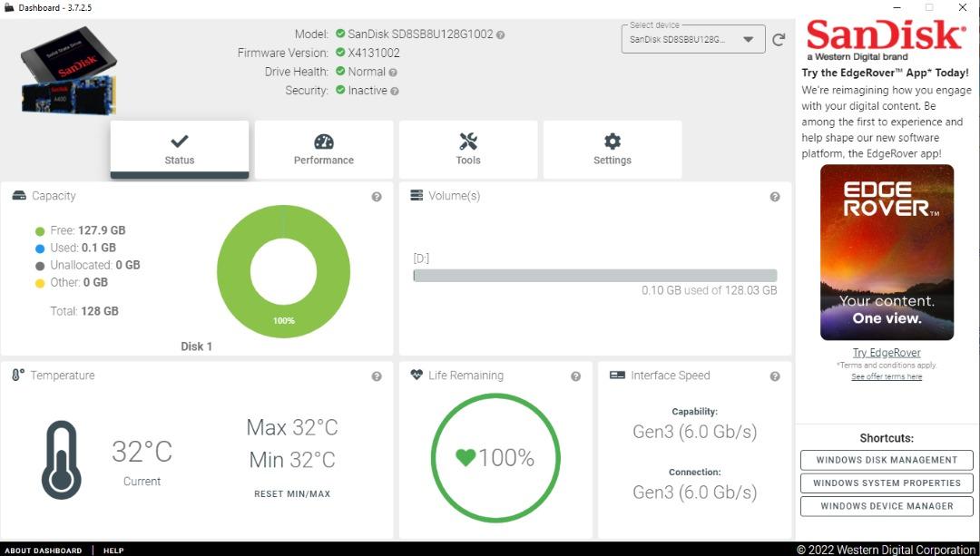This screenshot has width=980, height=556.
Task: Click the Interface Speed header icon
Action: click(x=617, y=375)
